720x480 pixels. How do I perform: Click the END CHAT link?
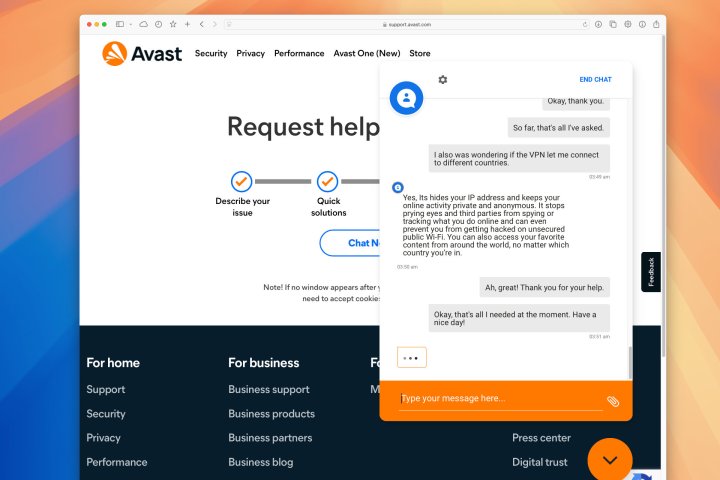tap(595, 79)
